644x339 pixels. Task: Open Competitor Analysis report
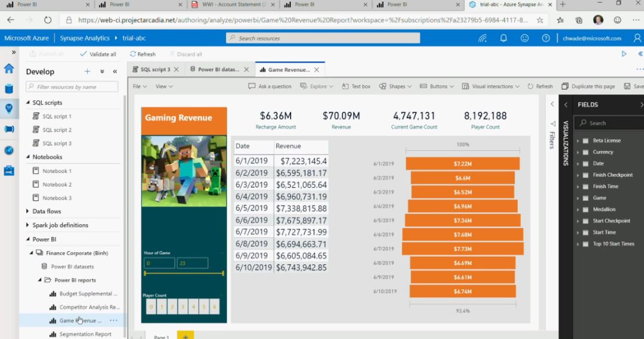click(x=89, y=307)
